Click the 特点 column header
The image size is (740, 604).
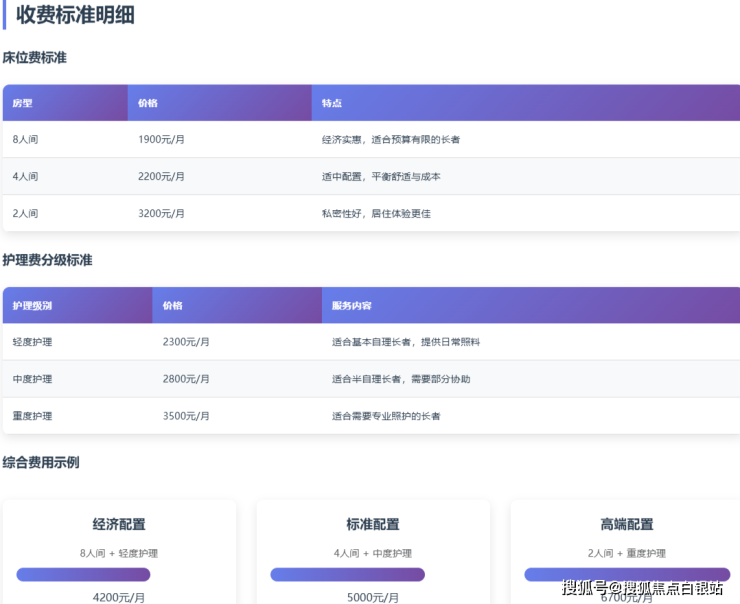(x=332, y=103)
